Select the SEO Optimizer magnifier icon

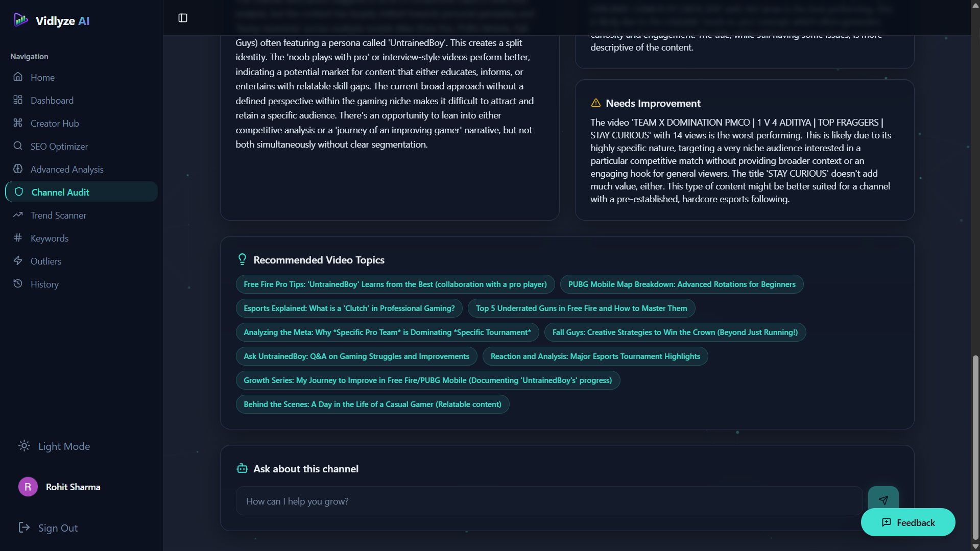18,146
